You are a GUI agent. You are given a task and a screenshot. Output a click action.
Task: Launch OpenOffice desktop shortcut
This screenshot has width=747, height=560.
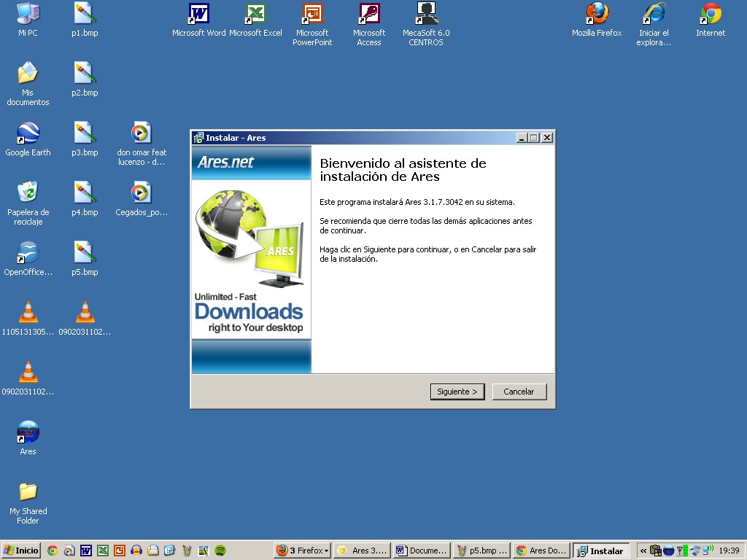click(28, 259)
